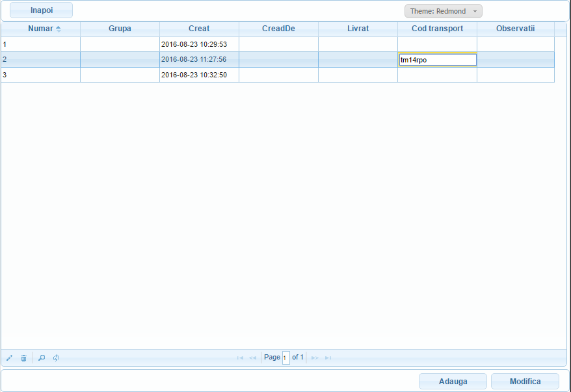
Task: Click the Cod transport column header
Action: click(x=437, y=29)
